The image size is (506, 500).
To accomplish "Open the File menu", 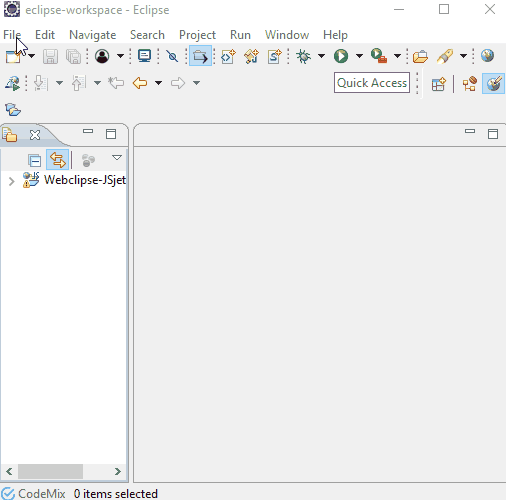I will click(12, 35).
